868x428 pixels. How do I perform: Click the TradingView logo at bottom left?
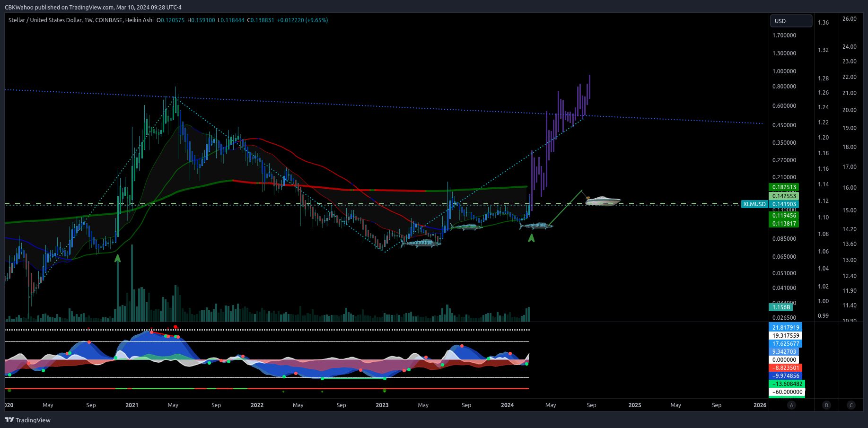point(27,420)
